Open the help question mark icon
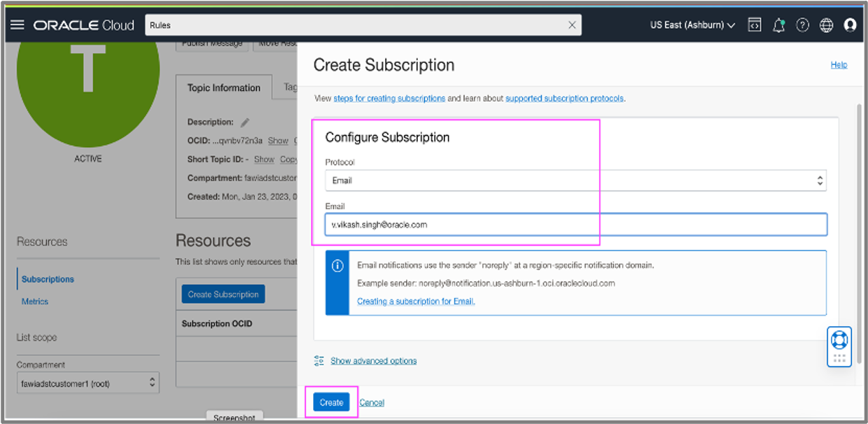This screenshot has height=424, width=868. pyautogui.click(x=802, y=24)
